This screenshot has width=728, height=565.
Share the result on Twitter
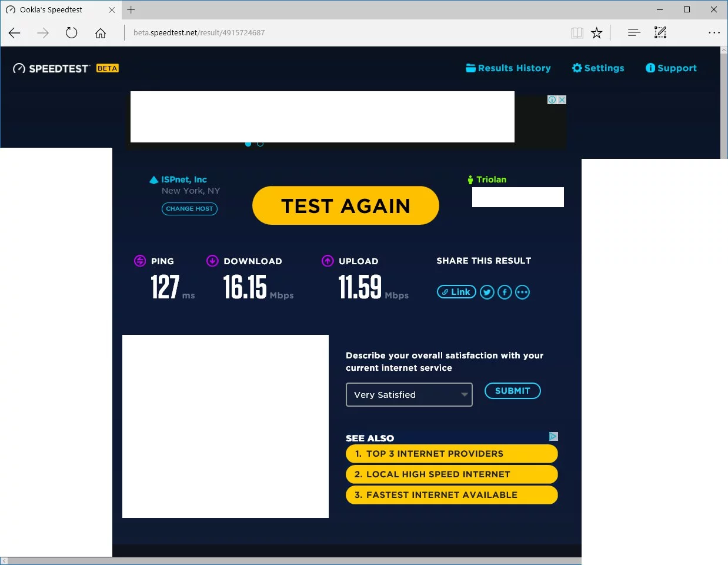click(x=487, y=292)
